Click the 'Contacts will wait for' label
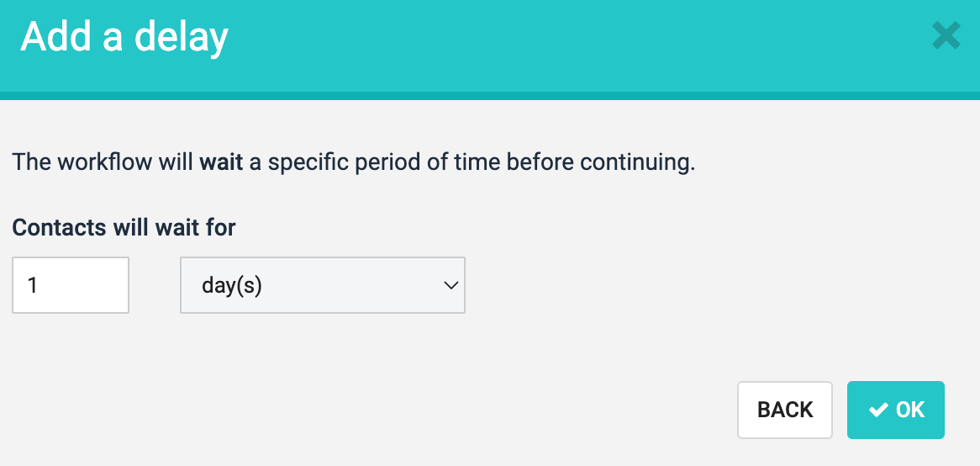The height and width of the screenshot is (466, 980). pos(124,227)
